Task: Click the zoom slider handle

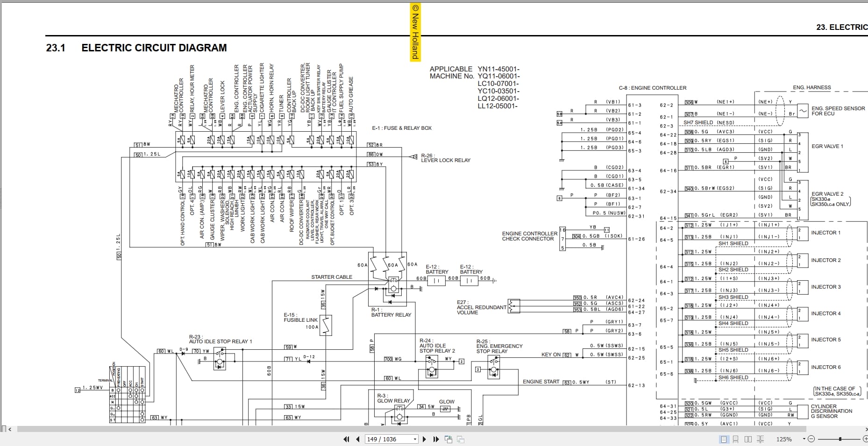Action: 840,439
